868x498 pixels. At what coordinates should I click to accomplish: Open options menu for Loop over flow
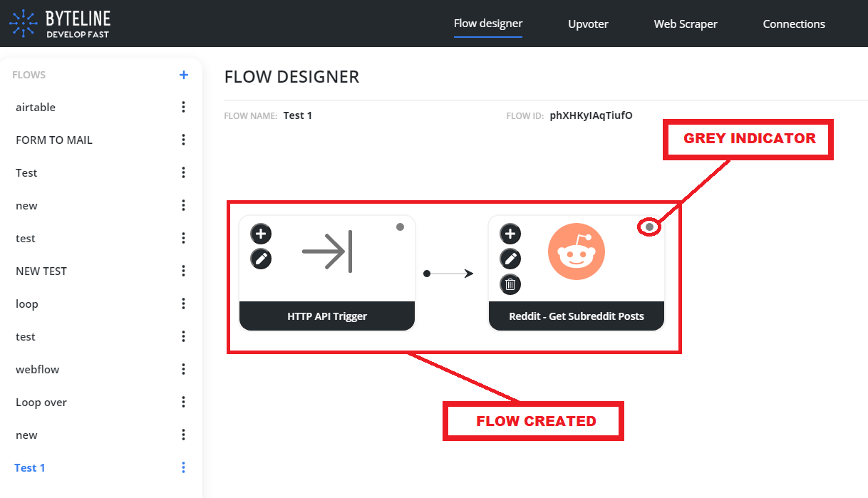(x=183, y=402)
